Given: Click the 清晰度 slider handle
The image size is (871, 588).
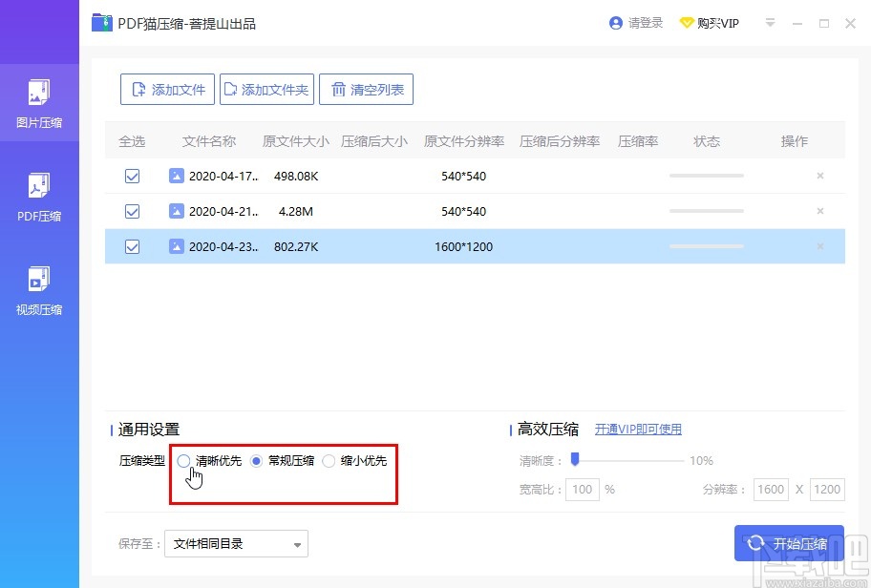Looking at the screenshot, I should (575, 458).
